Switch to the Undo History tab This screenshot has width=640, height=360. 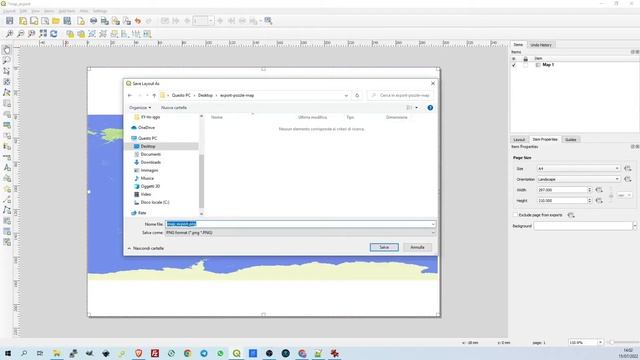(541, 45)
